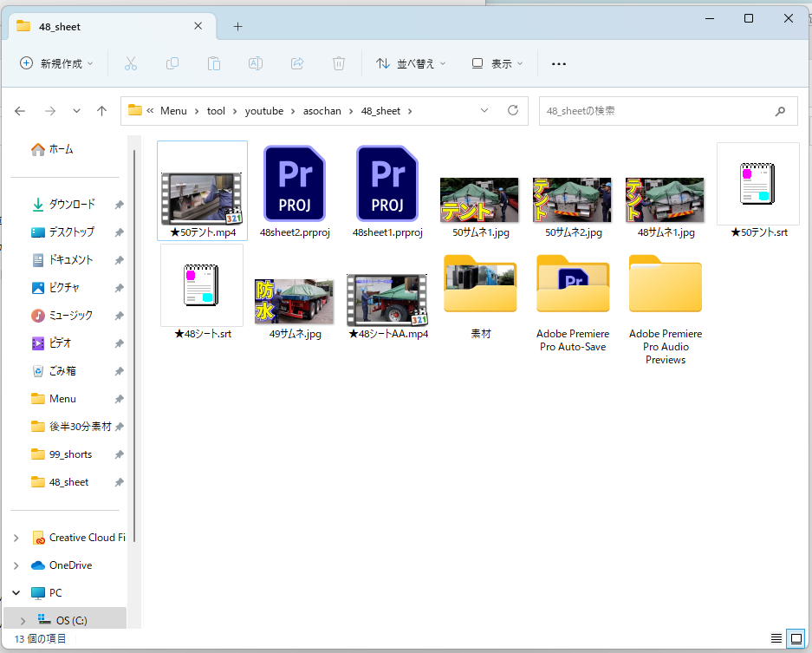Unpin ダウンロード using its pin icon
812x653 pixels.
(x=119, y=205)
